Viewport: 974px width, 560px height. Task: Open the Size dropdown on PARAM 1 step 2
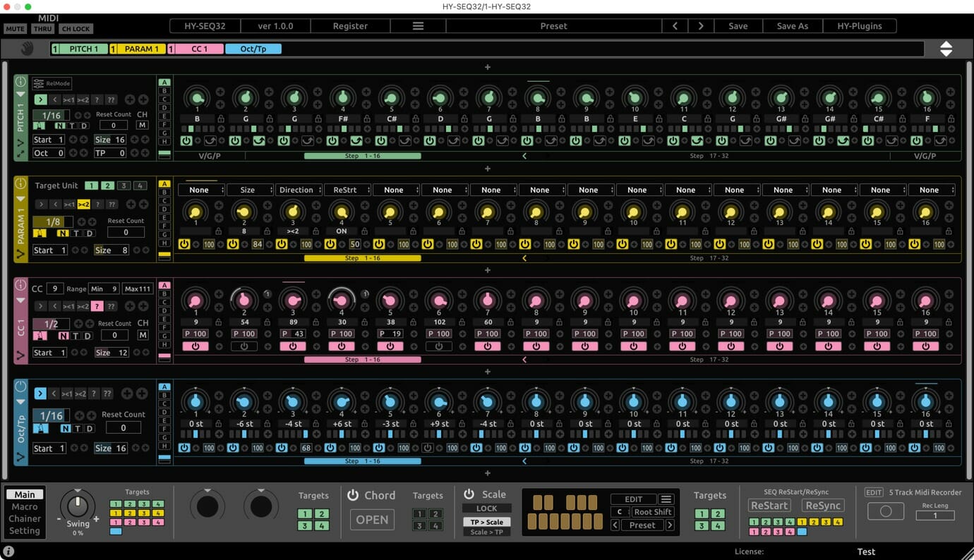[250, 189]
